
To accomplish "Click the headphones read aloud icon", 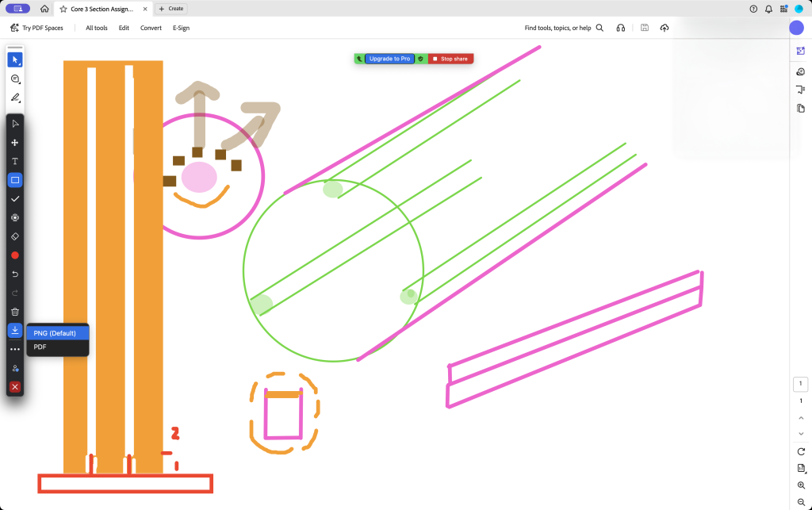I will click(620, 28).
